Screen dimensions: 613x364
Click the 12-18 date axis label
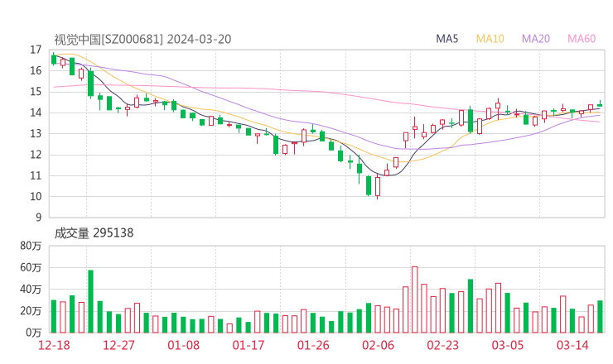click(x=54, y=345)
